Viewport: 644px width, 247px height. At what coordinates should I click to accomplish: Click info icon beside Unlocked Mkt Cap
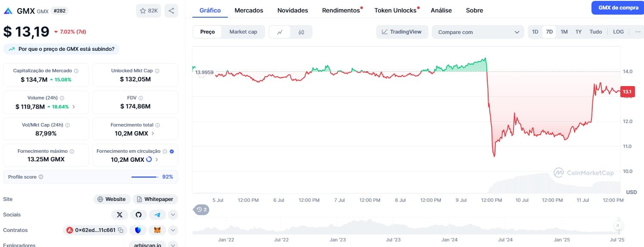pos(157,71)
